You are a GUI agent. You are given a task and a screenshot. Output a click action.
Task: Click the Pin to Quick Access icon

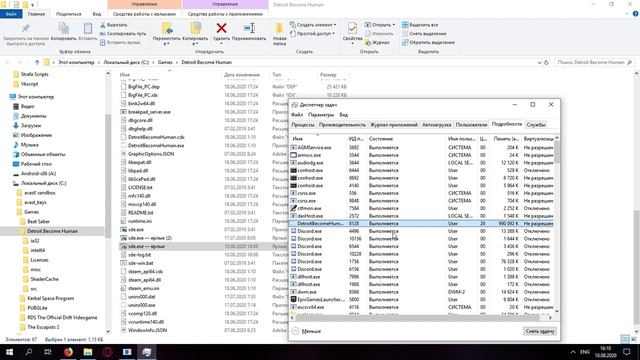26,28
